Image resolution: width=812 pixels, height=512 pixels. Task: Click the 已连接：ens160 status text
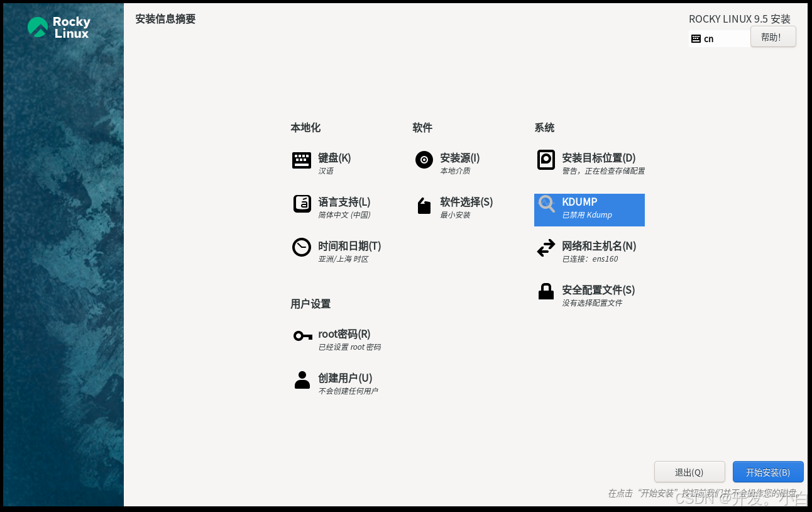point(590,259)
